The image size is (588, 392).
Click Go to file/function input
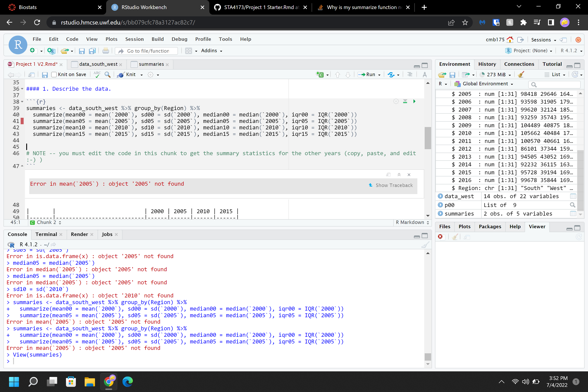[x=147, y=51]
